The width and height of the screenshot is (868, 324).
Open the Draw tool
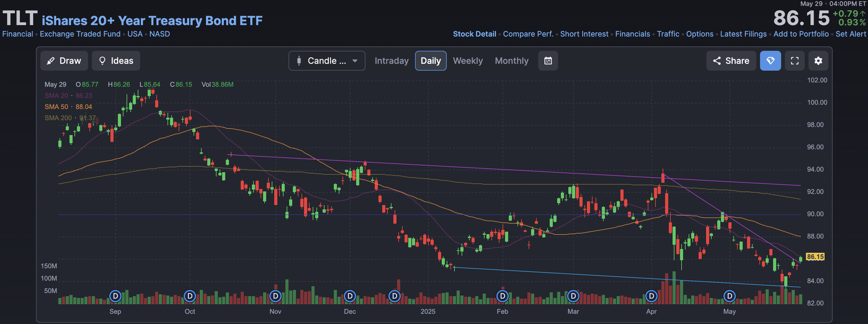pyautogui.click(x=64, y=61)
